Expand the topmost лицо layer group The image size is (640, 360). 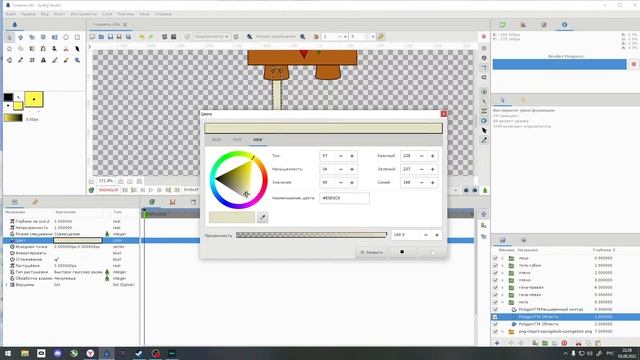click(x=503, y=258)
